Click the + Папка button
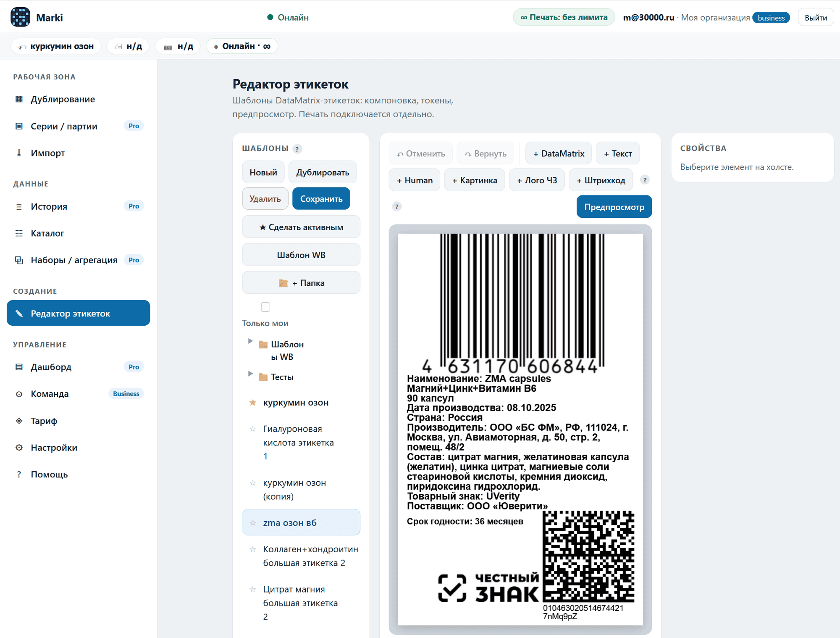This screenshot has width=840, height=638. pos(301,283)
